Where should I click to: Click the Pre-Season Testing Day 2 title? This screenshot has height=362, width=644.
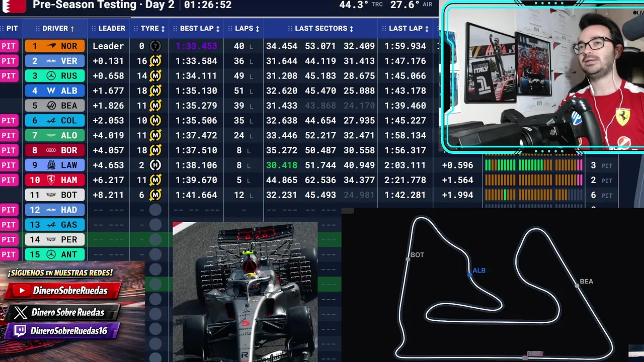click(104, 5)
